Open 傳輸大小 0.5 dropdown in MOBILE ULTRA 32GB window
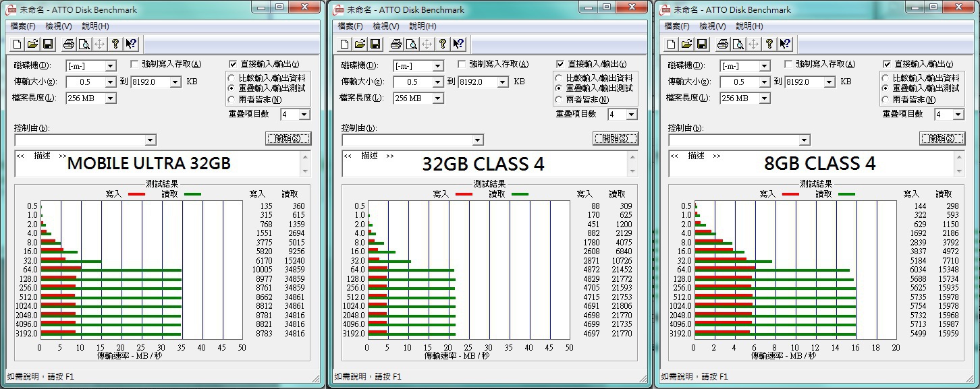 pos(111,82)
